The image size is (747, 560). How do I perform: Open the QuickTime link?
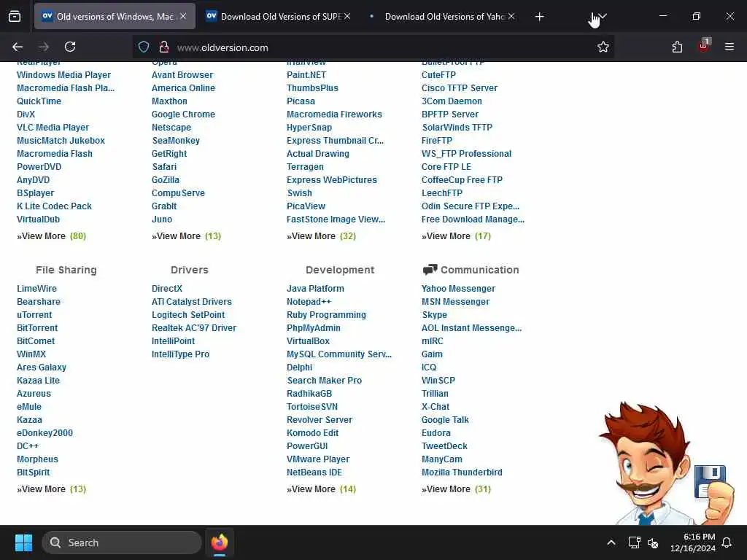point(39,101)
